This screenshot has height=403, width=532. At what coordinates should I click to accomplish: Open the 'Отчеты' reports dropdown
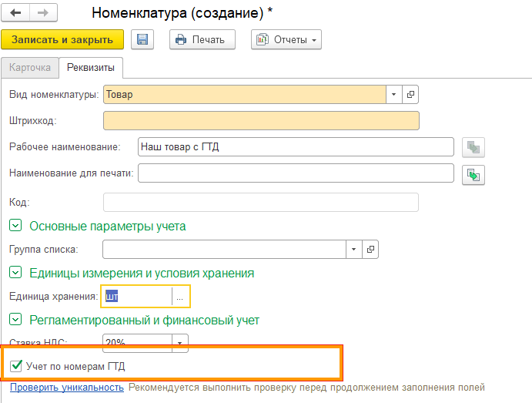[x=286, y=40]
